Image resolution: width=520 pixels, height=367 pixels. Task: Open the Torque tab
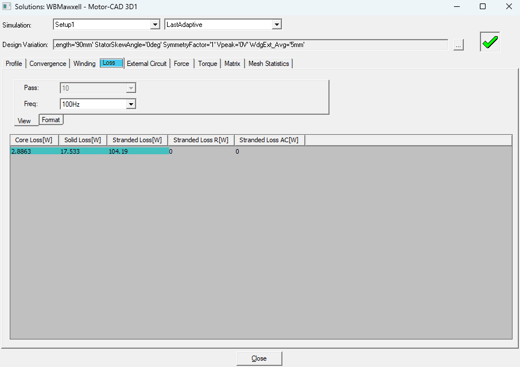coord(207,63)
